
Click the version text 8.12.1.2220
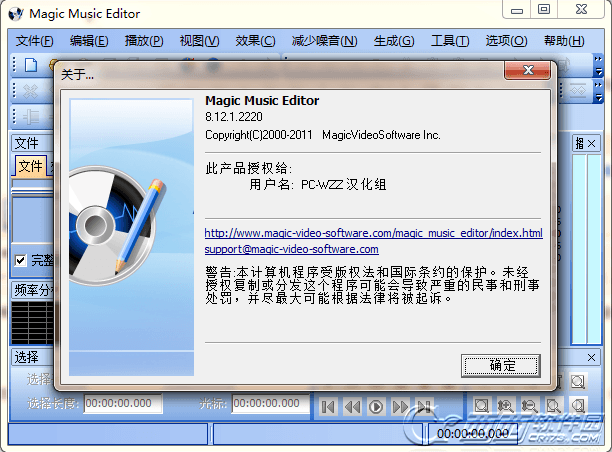pos(234,117)
